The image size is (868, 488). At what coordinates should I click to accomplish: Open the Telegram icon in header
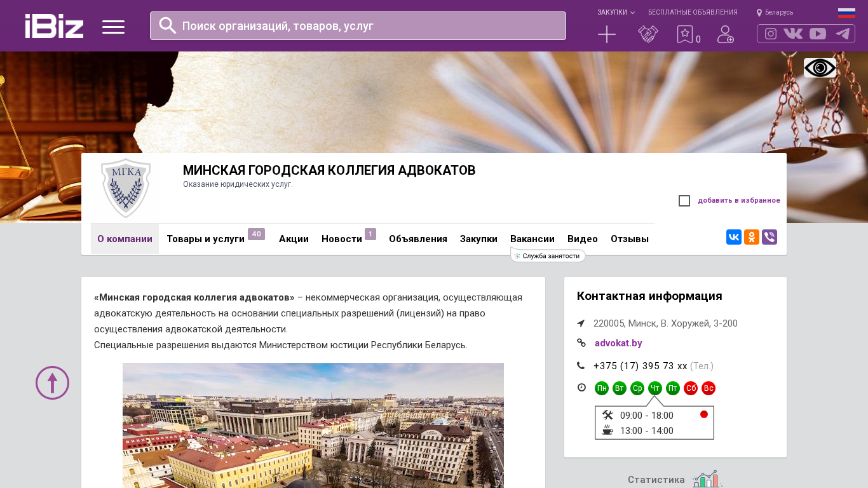point(843,34)
